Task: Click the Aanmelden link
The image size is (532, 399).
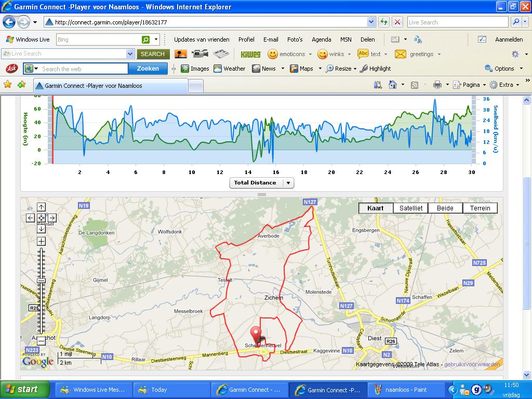Action: click(509, 39)
